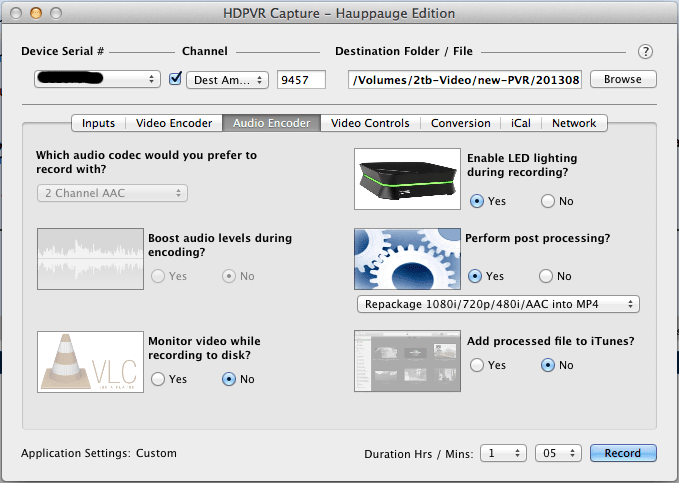Screen dimensions: 679x483
Task: Close the HDPVR Capture window
Action: tap(16, 13)
